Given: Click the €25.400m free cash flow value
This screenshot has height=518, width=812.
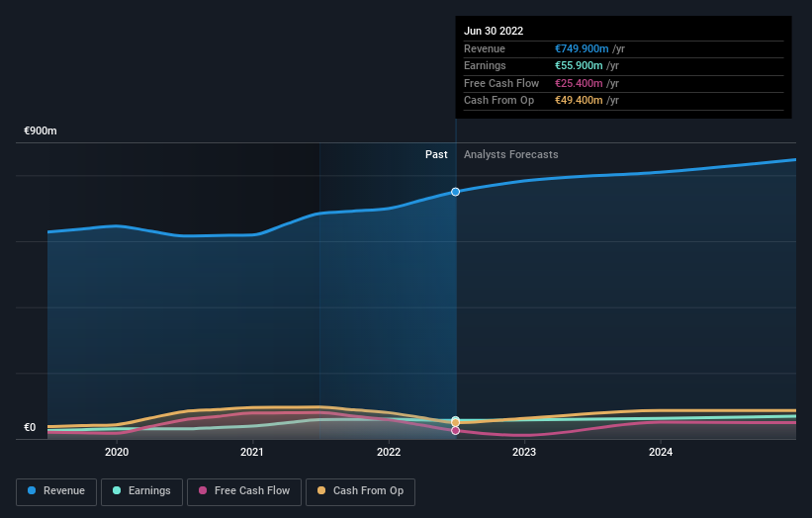Looking at the screenshot, I should pyautogui.click(x=579, y=83).
